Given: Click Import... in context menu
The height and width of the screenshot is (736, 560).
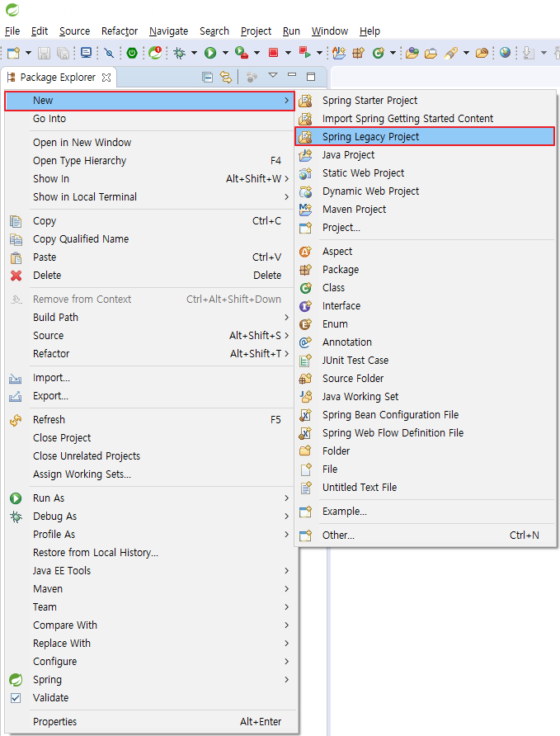Looking at the screenshot, I should pos(150,378).
